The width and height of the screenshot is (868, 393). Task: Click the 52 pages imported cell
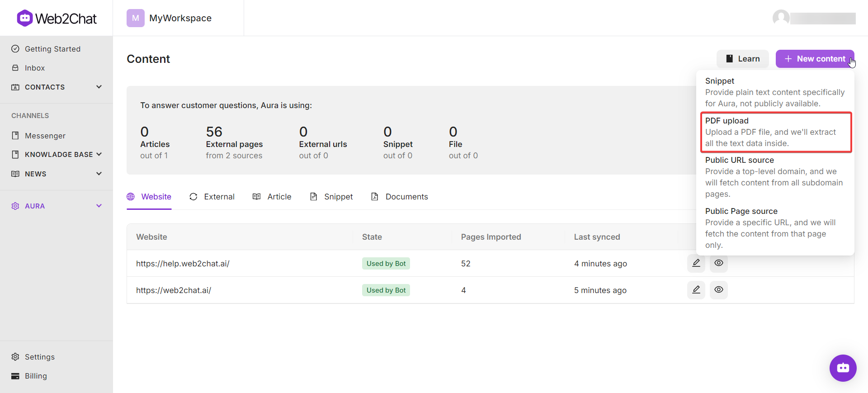[x=466, y=264]
